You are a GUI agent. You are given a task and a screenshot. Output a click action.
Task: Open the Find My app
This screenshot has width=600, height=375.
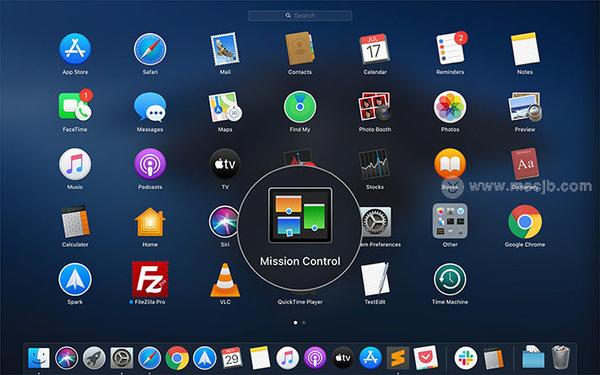(x=300, y=107)
